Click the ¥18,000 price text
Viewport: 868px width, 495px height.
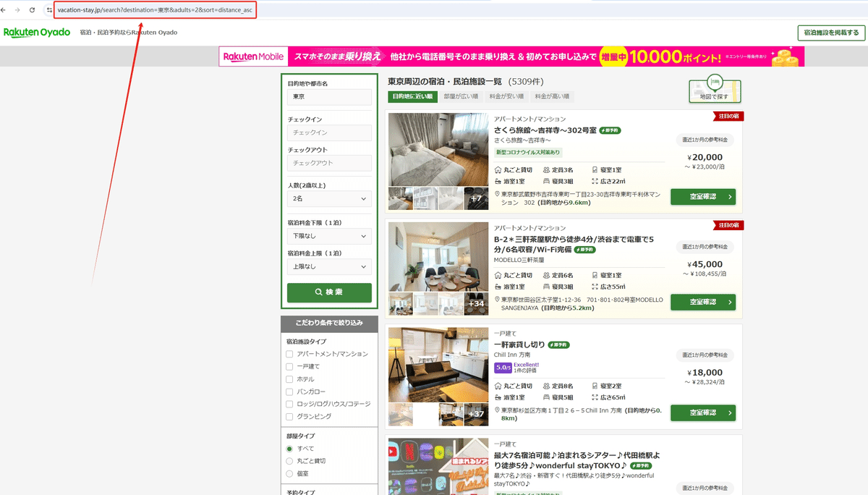(x=705, y=372)
